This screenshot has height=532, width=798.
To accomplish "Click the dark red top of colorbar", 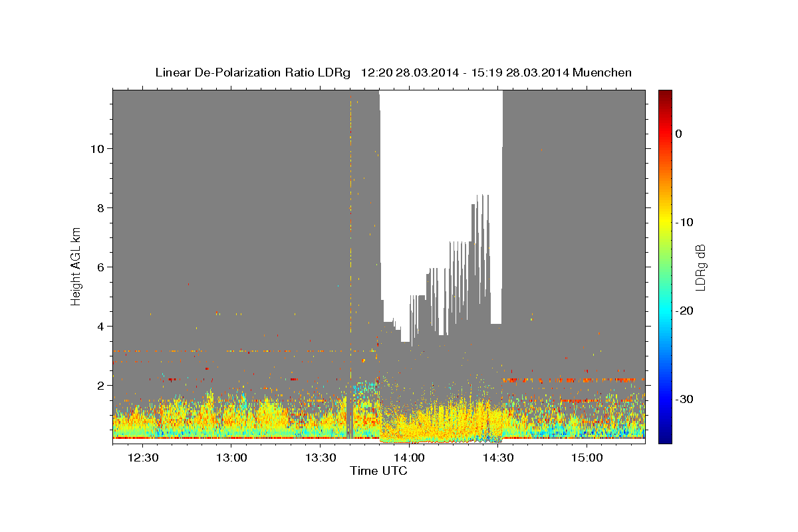I will [x=665, y=94].
